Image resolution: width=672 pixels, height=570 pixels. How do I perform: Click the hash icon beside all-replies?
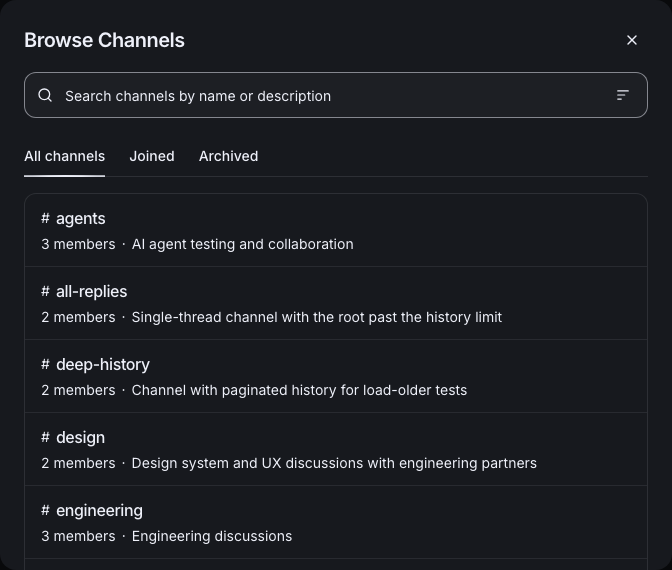point(45,291)
